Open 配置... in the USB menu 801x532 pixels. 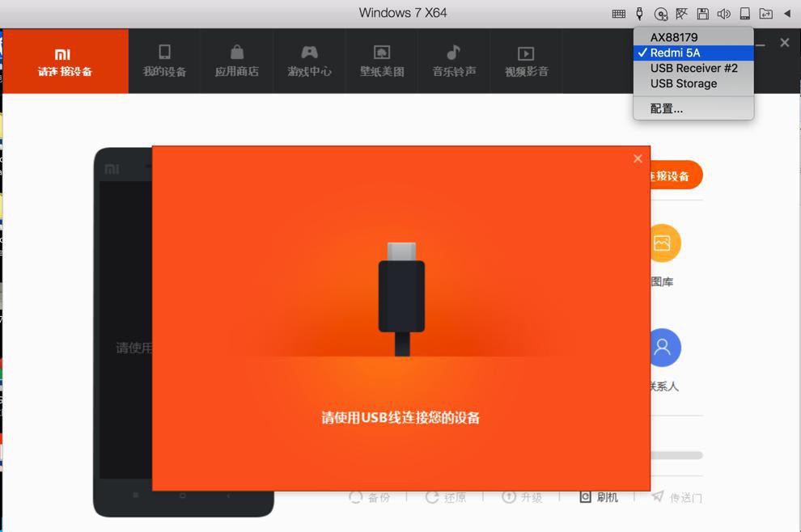click(693, 108)
